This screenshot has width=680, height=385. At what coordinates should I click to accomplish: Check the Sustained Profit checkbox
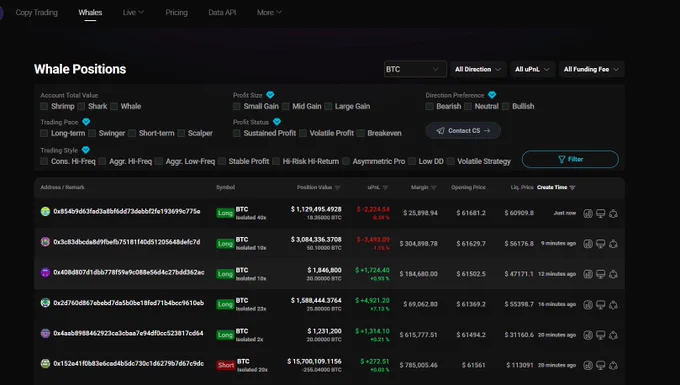236,133
